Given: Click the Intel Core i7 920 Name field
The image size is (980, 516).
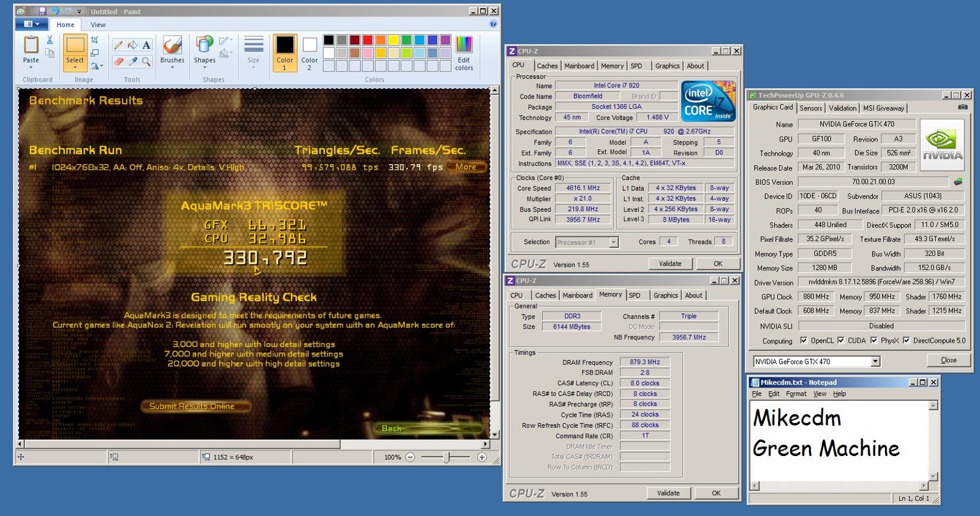Looking at the screenshot, I should coord(616,86).
